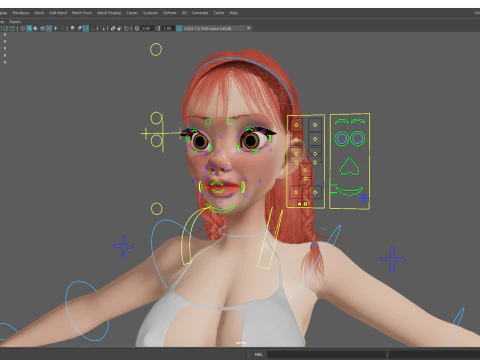Select the blue ring control around the left arm

pyautogui.click(x=86, y=311)
